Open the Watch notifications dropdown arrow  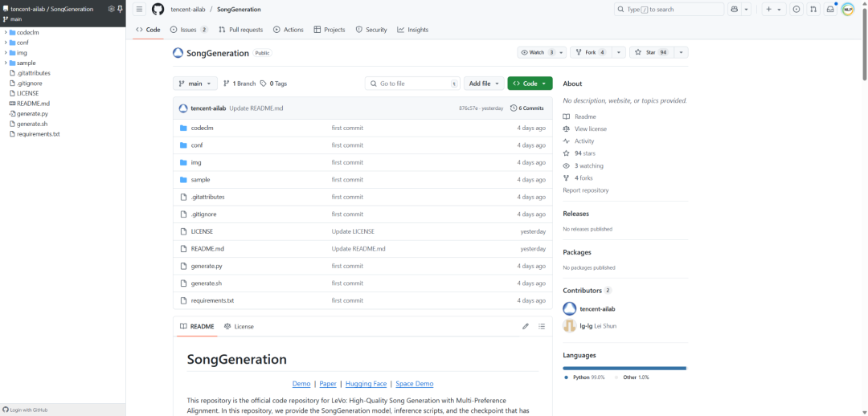pyautogui.click(x=562, y=52)
